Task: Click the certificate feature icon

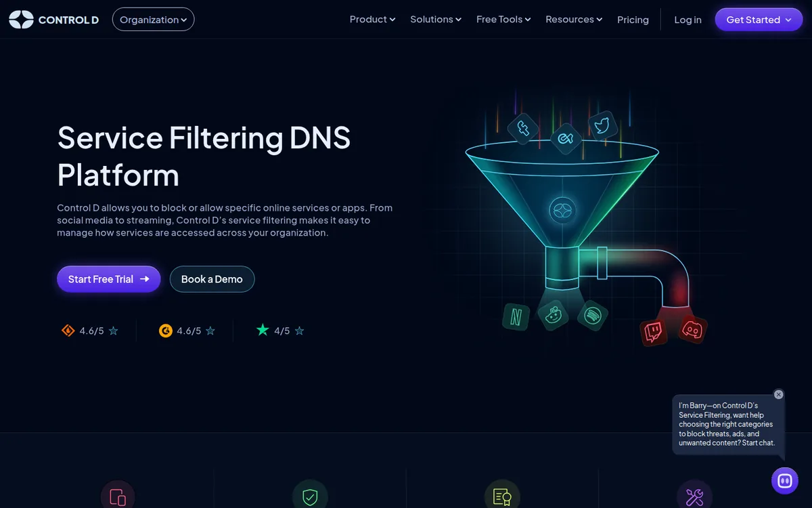Action: pos(502,496)
